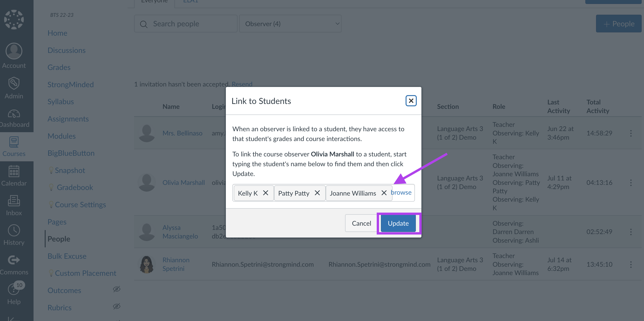Open the History clock icon
Image resolution: width=644 pixels, height=321 pixels.
[x=14, y=230]
